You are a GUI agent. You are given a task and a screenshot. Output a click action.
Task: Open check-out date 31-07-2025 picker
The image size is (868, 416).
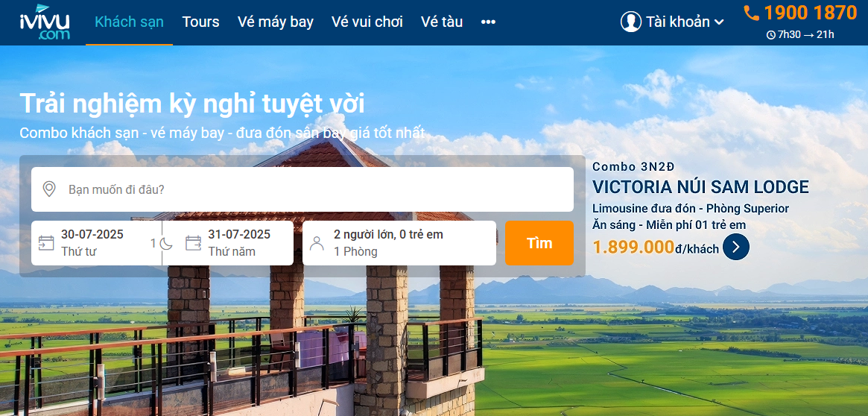[x=228, y=243]
